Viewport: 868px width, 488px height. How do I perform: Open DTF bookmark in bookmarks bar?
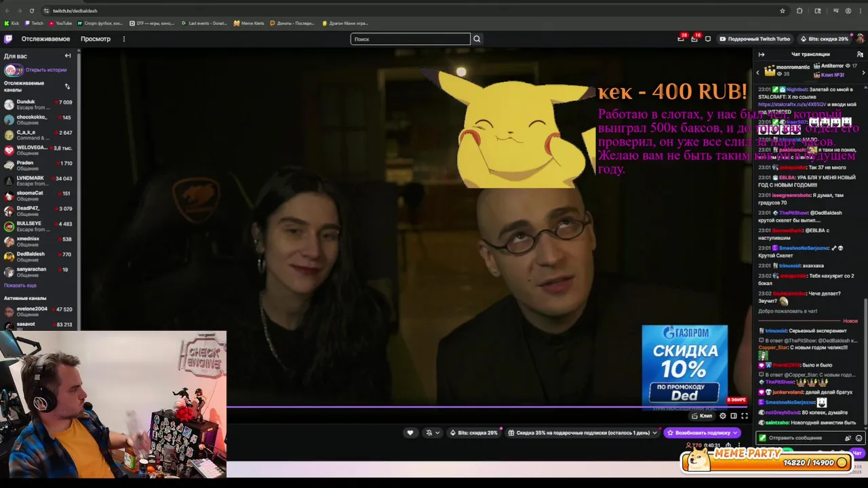point(152,23)
